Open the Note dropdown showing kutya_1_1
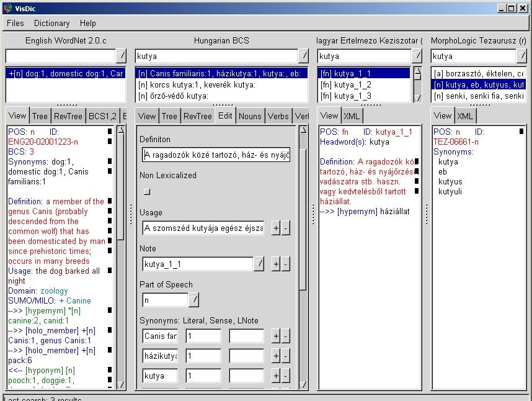The image size is (532, 401). click(259, 264)
